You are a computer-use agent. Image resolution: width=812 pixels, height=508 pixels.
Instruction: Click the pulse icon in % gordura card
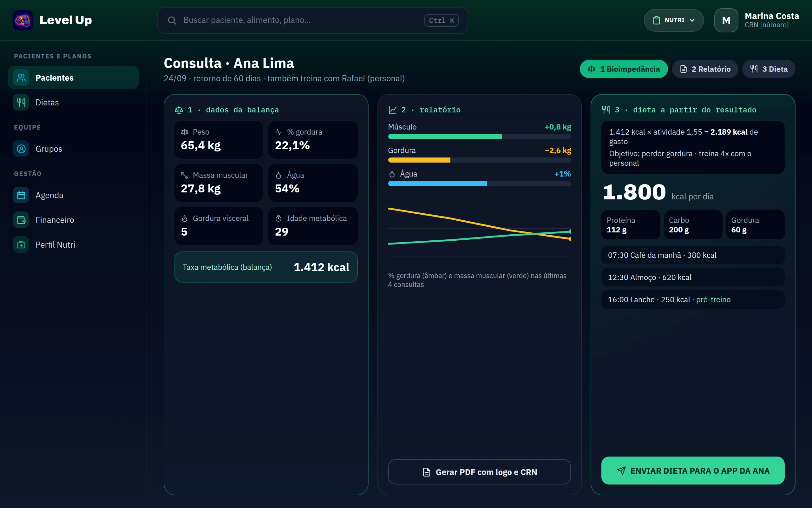click(x=278, y=132)
